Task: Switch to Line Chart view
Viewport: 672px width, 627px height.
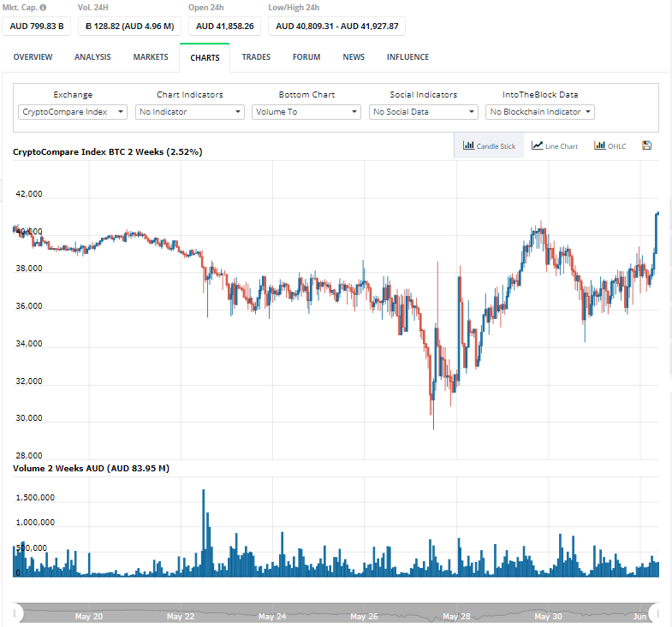Action: (x=555, y=146)
